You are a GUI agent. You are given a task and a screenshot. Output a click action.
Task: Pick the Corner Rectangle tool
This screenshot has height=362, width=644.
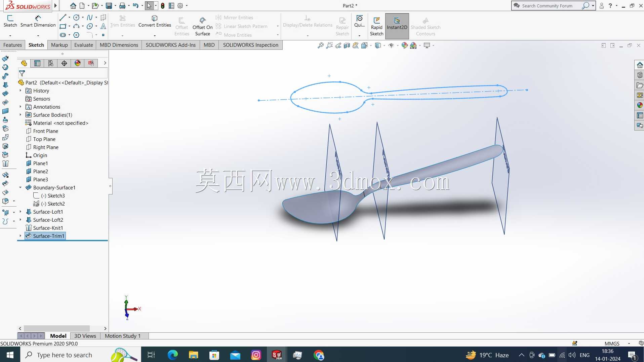[63, 26]
